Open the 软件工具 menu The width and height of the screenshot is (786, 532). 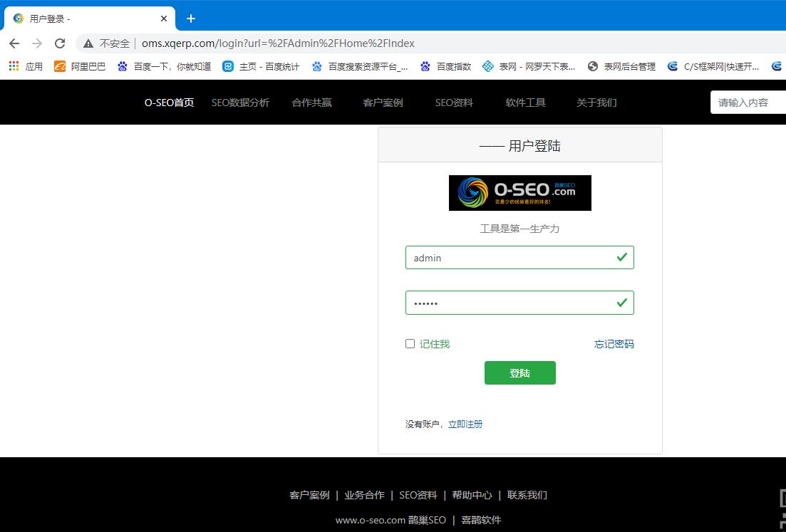click(x=525, y=102)
